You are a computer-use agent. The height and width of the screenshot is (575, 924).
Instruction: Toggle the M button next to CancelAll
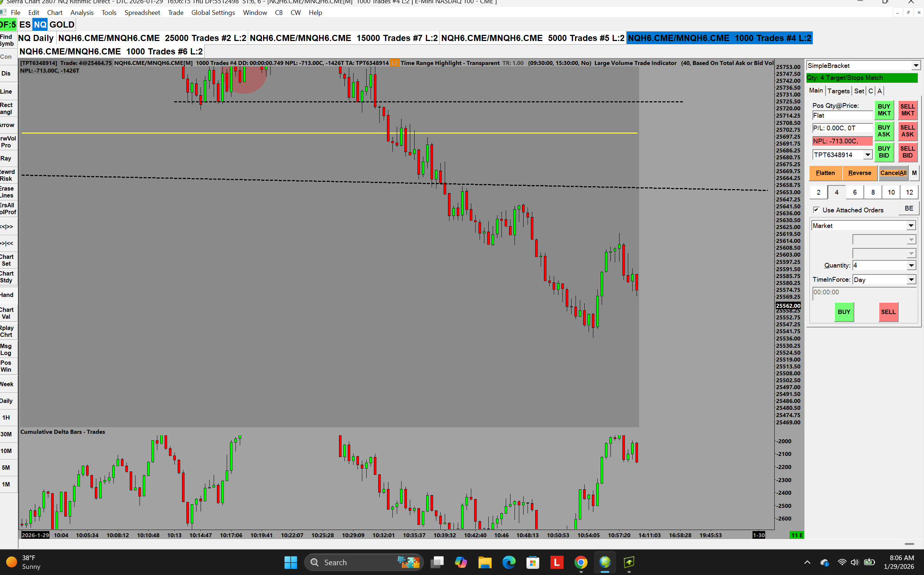[x=914, y=173]
